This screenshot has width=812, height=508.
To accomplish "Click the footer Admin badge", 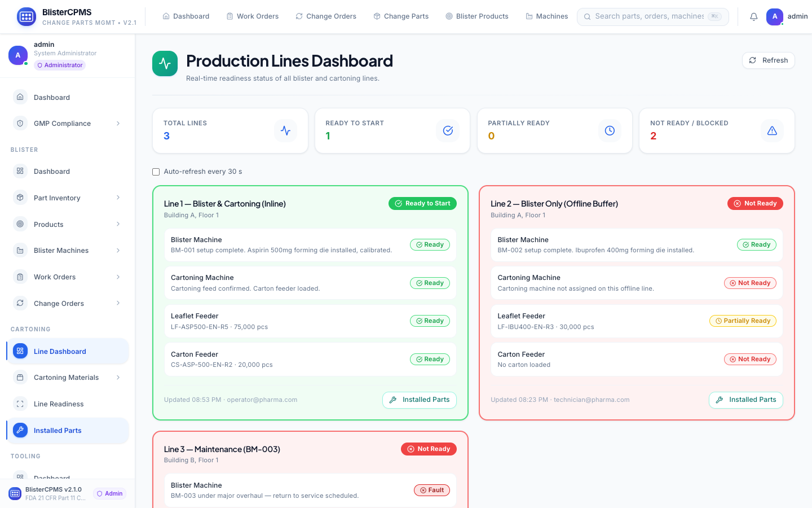I will tap(109, 493).
